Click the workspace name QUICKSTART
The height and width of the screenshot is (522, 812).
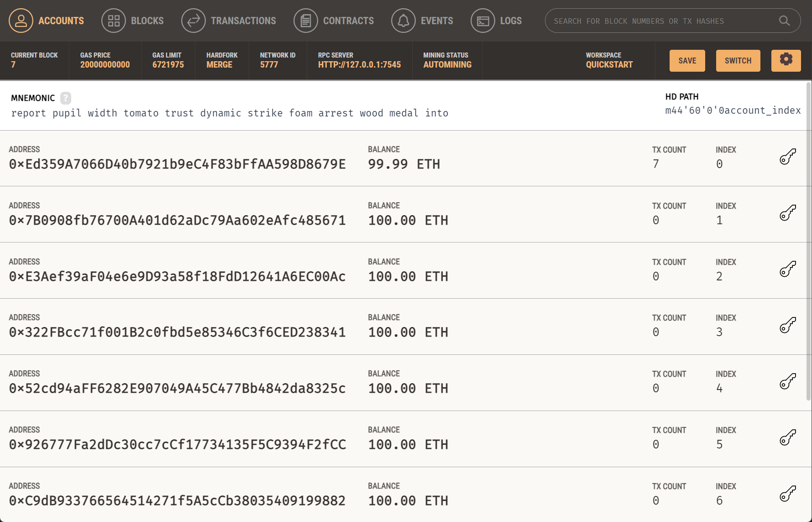click(x=609, y=65)
